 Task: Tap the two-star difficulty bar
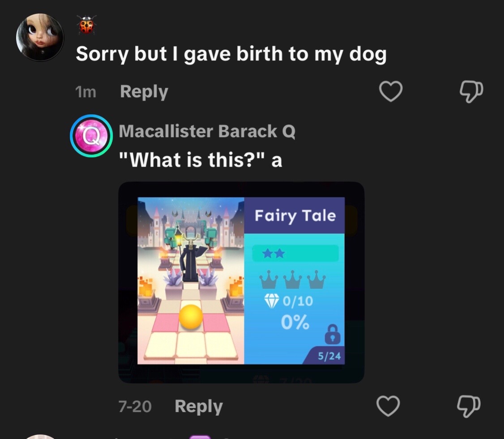(295, 254)
